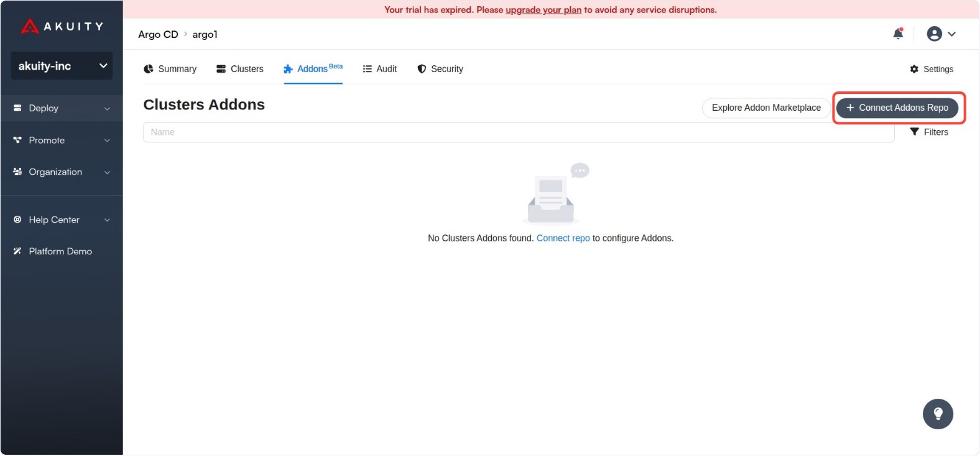Click the Security shield icon
This screenshot has width=980, height=456.
[422, 69]
